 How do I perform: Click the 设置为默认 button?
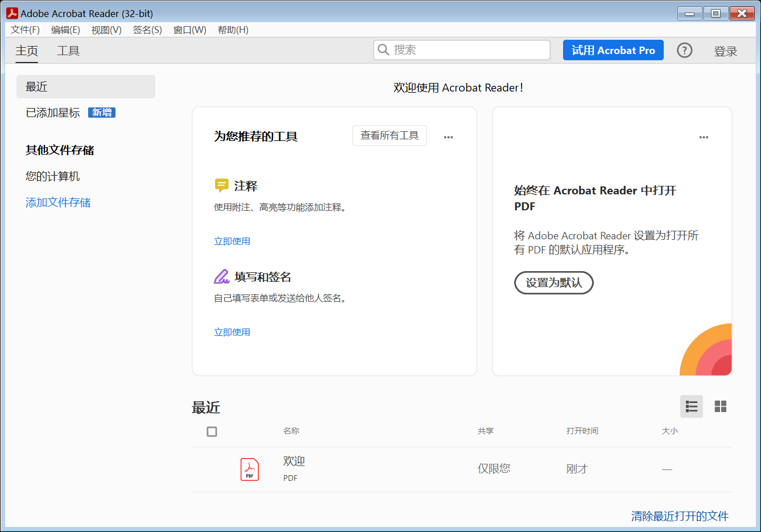tap(554, 282)
